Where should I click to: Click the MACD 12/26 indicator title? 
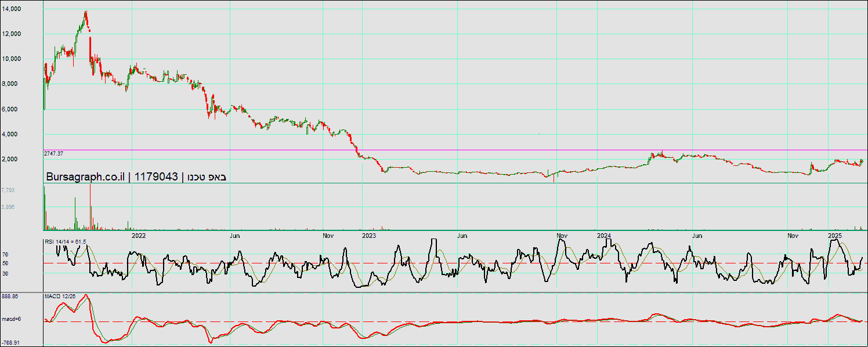pyautogui.click(x=60, y=297)
